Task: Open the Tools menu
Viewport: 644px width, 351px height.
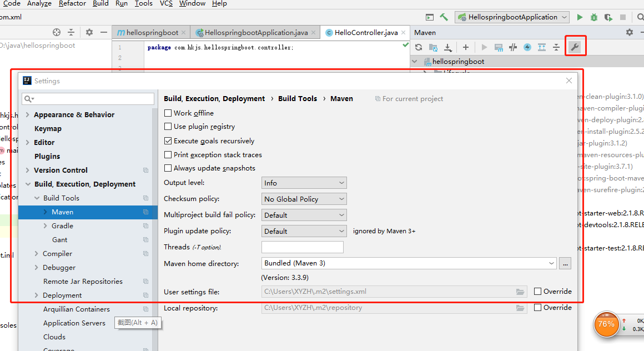Action: [x=144, y=3]
